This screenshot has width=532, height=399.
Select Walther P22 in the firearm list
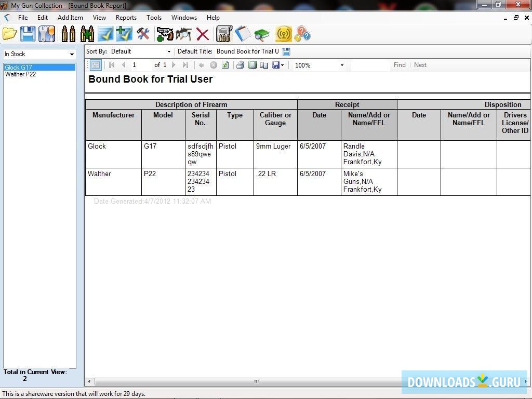pos(21,74)
